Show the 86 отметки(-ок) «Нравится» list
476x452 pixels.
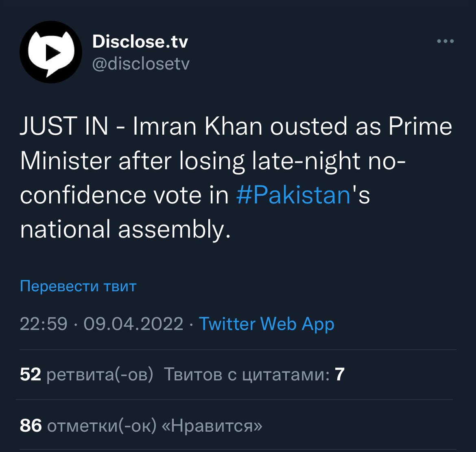(x=141, y=426)
